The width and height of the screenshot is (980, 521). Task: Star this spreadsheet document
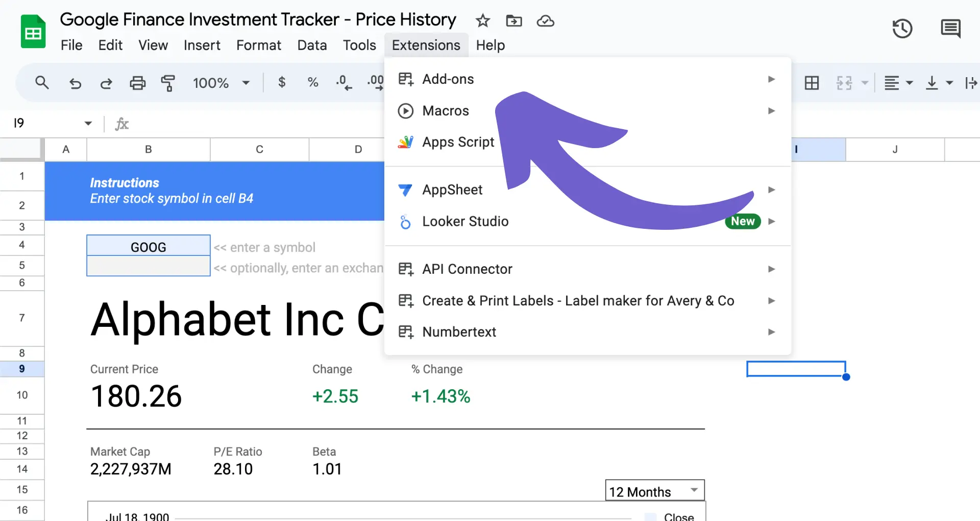[482, 21]
